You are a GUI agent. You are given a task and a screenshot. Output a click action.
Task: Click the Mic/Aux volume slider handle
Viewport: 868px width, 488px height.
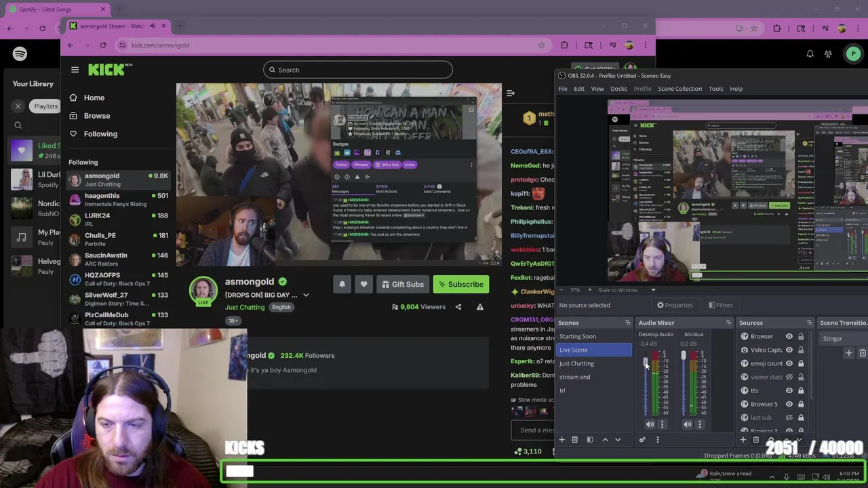(684, 355)
